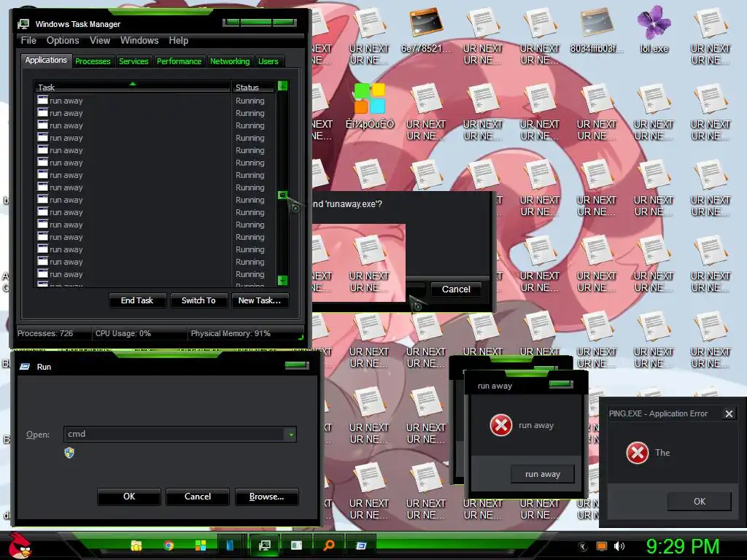
Task: Launch Chrome from the taskbar
Action: pos(169,545)
